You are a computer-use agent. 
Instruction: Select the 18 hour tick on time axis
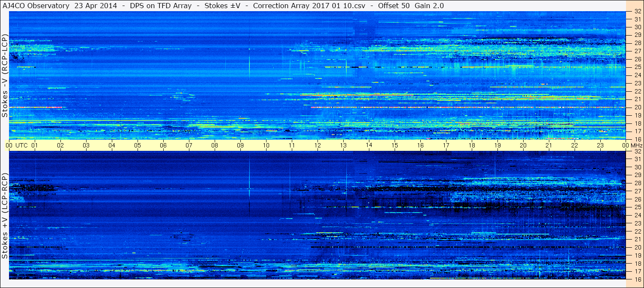tap(472, 145)
